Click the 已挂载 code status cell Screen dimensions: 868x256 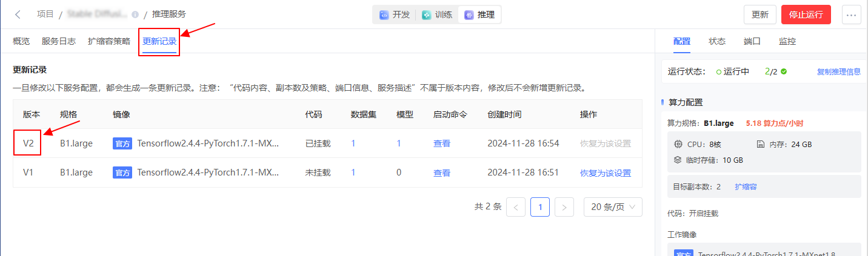[318, 143]
